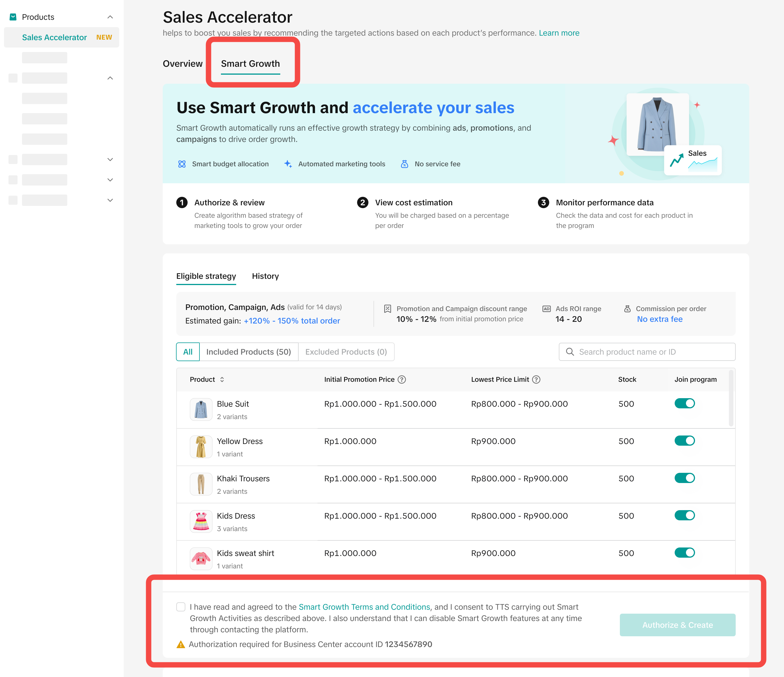
Task: Click the No service fee icon
Action: point(405,164)
